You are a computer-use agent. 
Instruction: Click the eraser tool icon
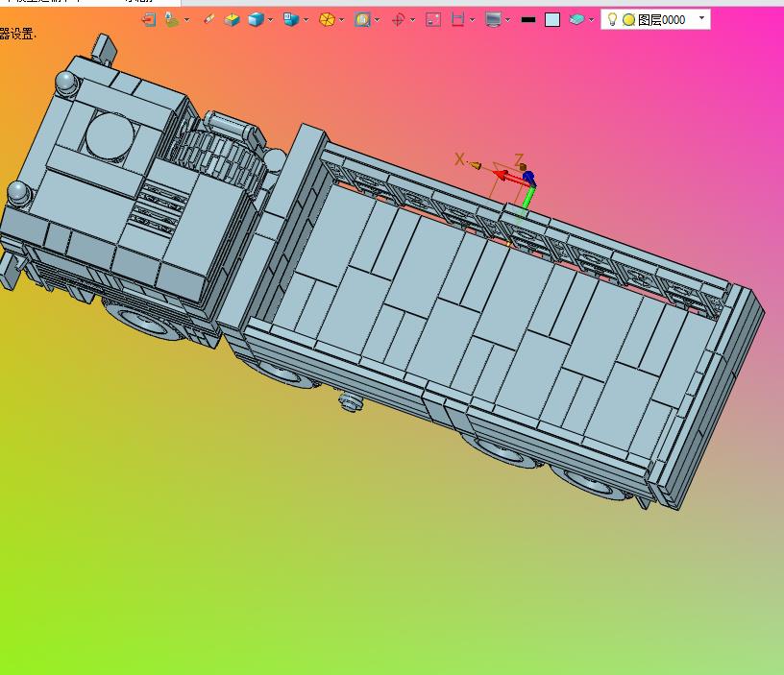pyautogui.click(x=208, y=19)
